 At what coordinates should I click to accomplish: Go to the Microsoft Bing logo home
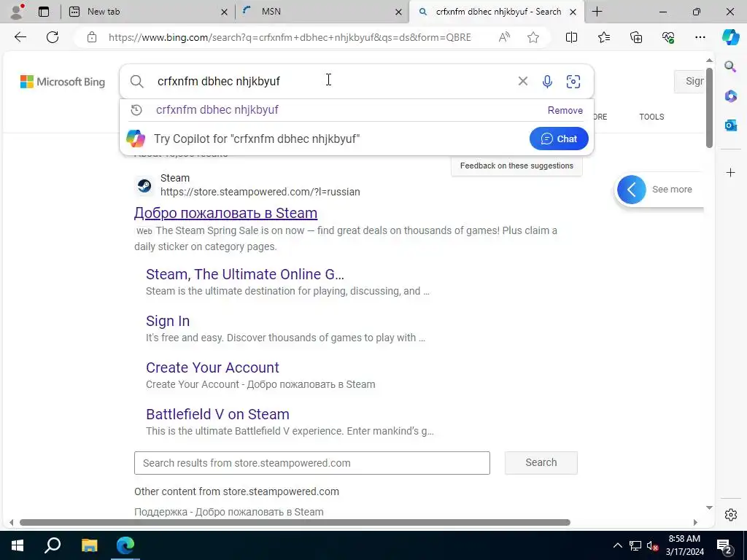coord(63,82)
